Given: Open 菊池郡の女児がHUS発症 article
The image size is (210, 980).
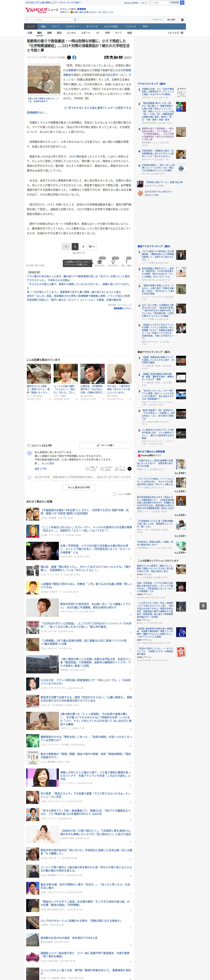Looking at the screenshot, I should pyautogui.click(x=69, y=937).
